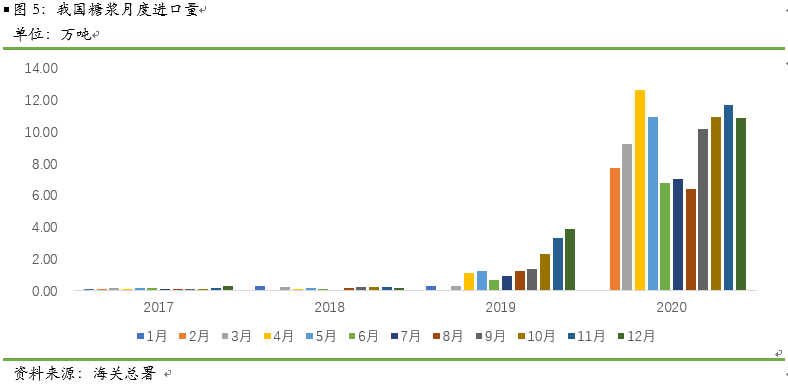The width and height of the screenshot is (788, 385).
Task: Click the 2月 orange legend swatch
Action: point(182,336)
